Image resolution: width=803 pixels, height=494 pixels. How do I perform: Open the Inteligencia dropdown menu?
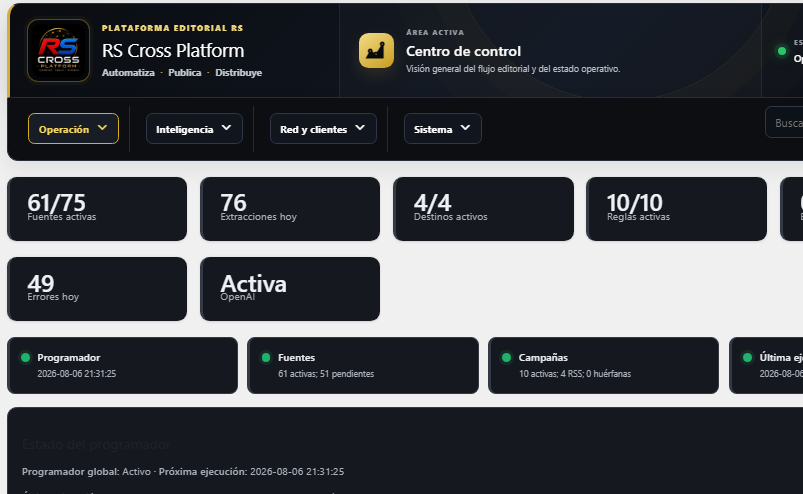(194, 128)
